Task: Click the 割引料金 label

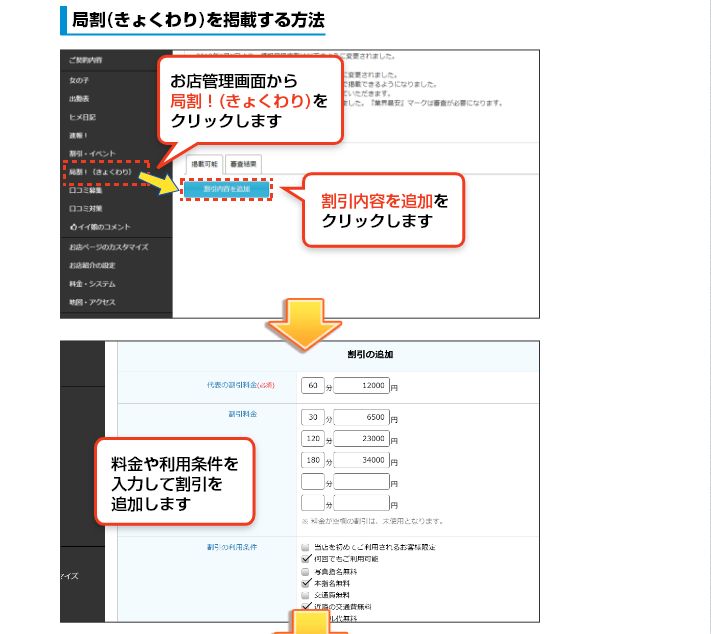Action: pos(243,414)
